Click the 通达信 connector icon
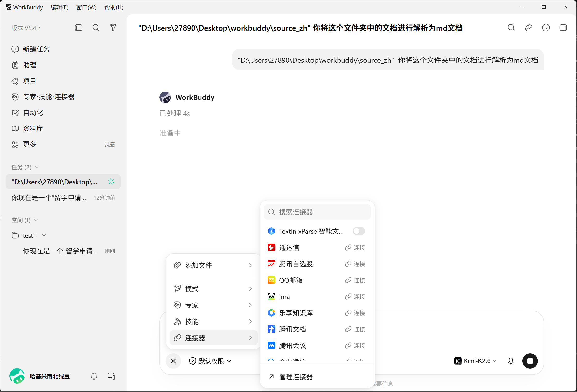Viewport: 577px width, 392px height. (x=271, y=248)
